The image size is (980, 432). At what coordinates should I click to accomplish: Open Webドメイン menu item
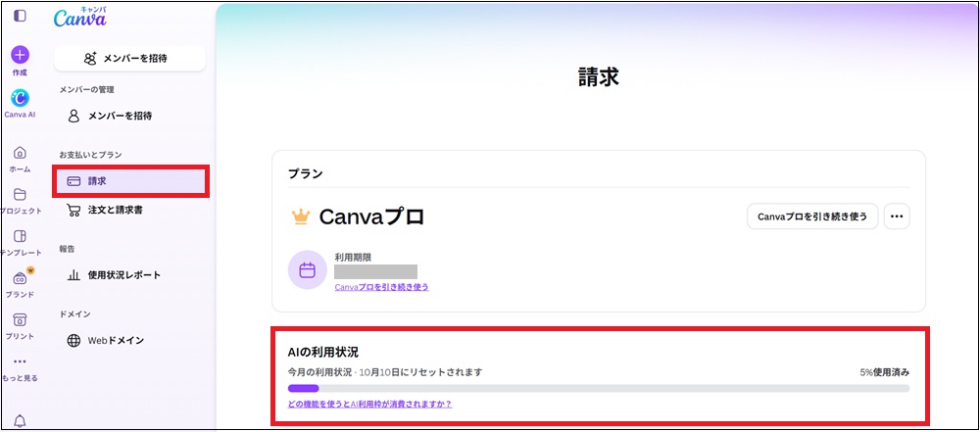coord(129,340)
